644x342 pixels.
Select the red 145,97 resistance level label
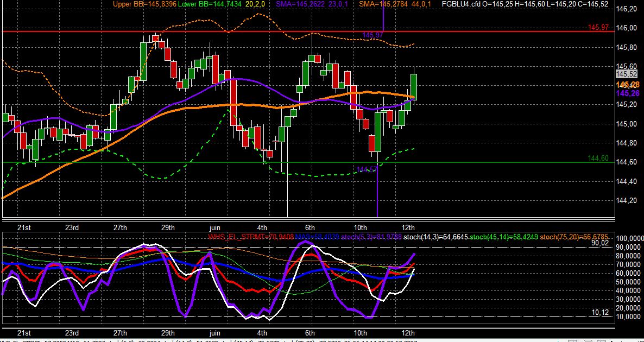598,28
